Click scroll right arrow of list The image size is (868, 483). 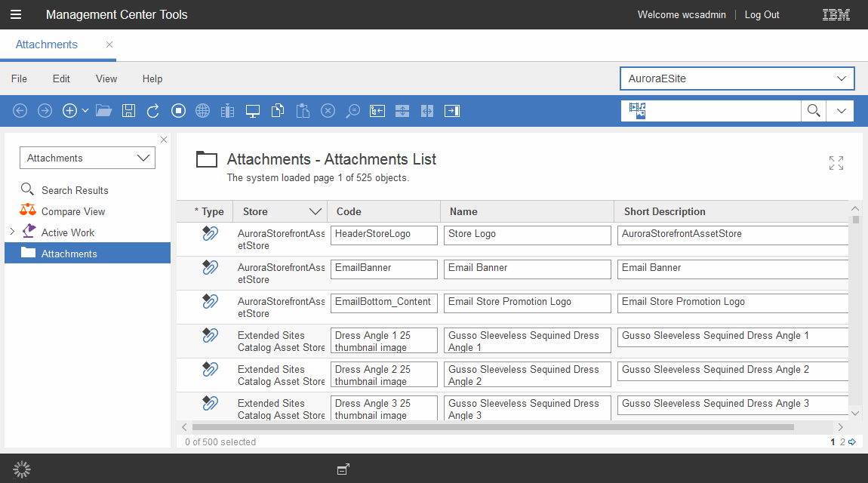840,427
